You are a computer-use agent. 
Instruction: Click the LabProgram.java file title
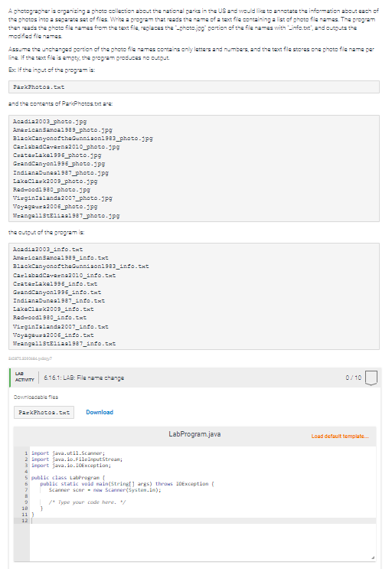[x=194, y=434]
